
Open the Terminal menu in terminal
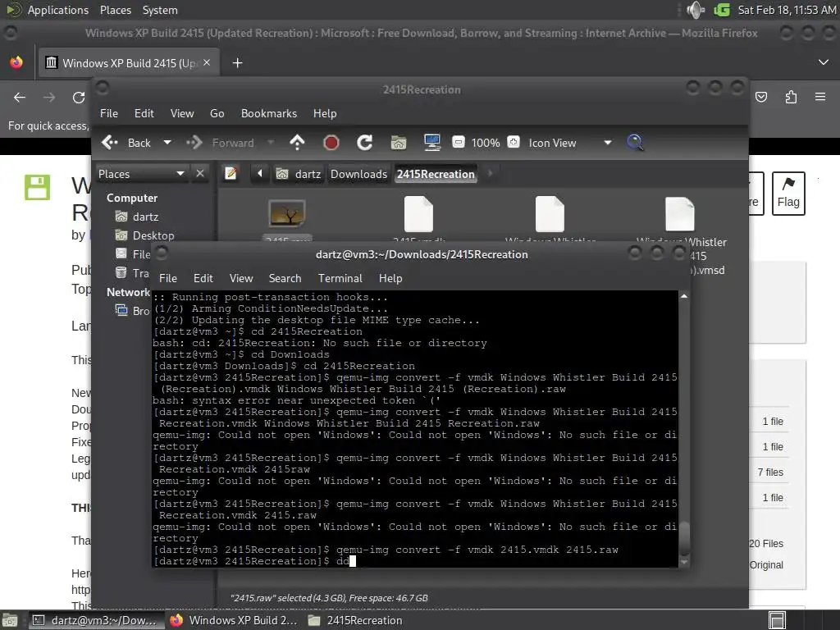340,278
